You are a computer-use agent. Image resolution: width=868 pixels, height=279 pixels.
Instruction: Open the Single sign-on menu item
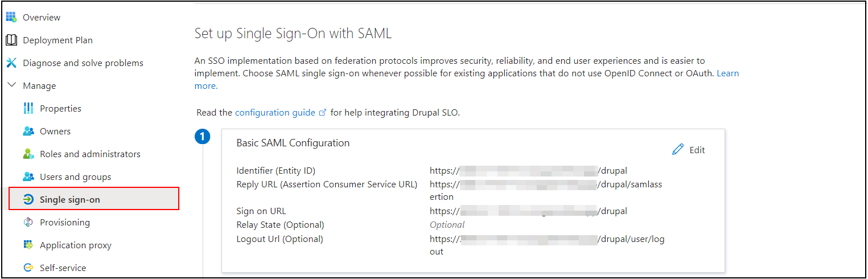[94, 199]
